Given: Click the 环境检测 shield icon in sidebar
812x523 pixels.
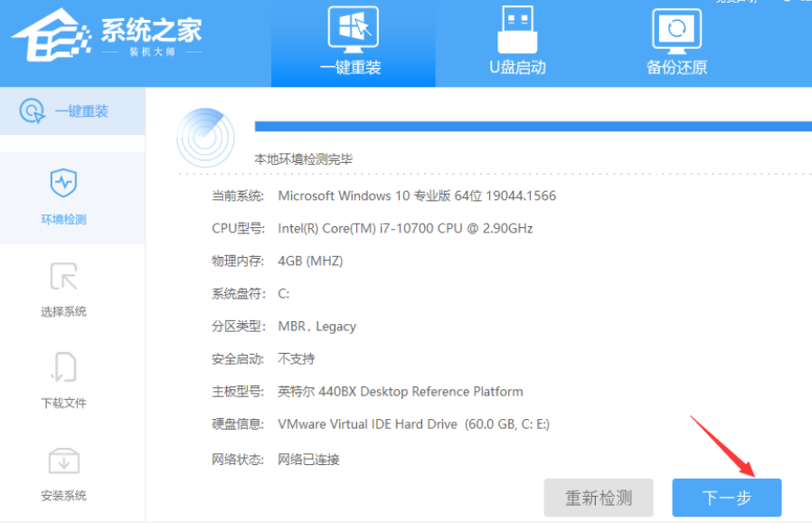Looking at the screenshot, I should (x=63, y=184).
